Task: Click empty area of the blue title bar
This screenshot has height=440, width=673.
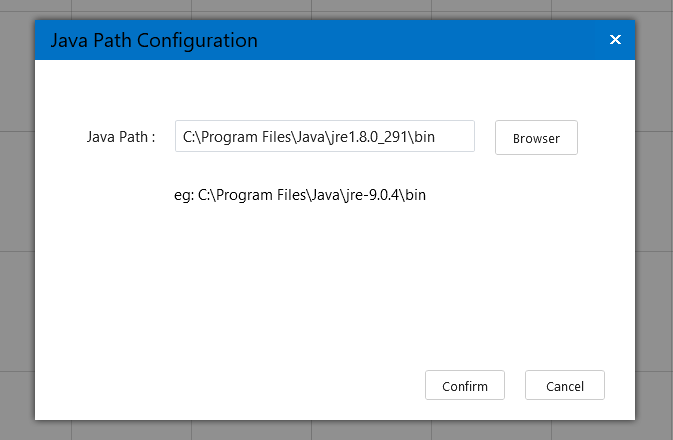Action: coord(429,40)
